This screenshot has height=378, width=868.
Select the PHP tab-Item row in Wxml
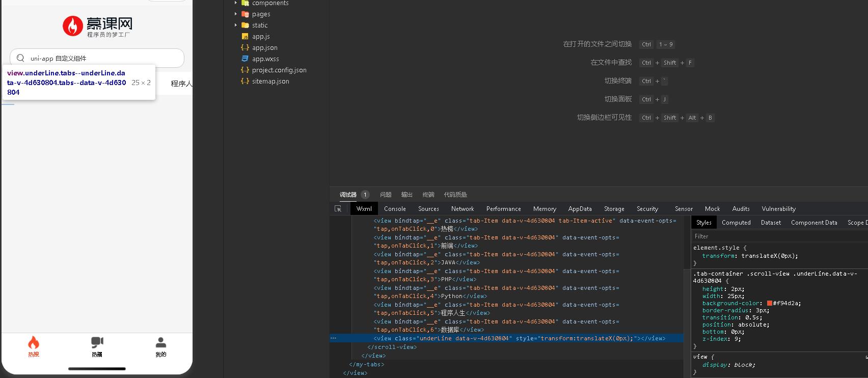tap(497, 275)
